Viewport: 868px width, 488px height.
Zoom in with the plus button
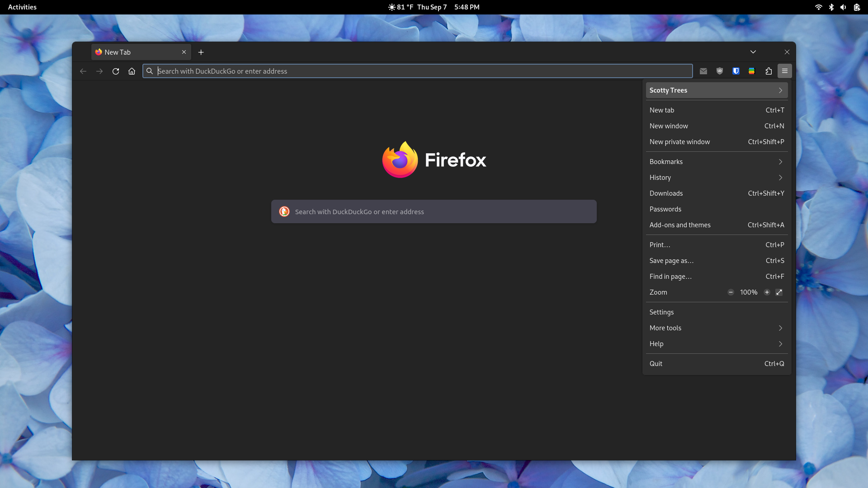pos(767,292)
